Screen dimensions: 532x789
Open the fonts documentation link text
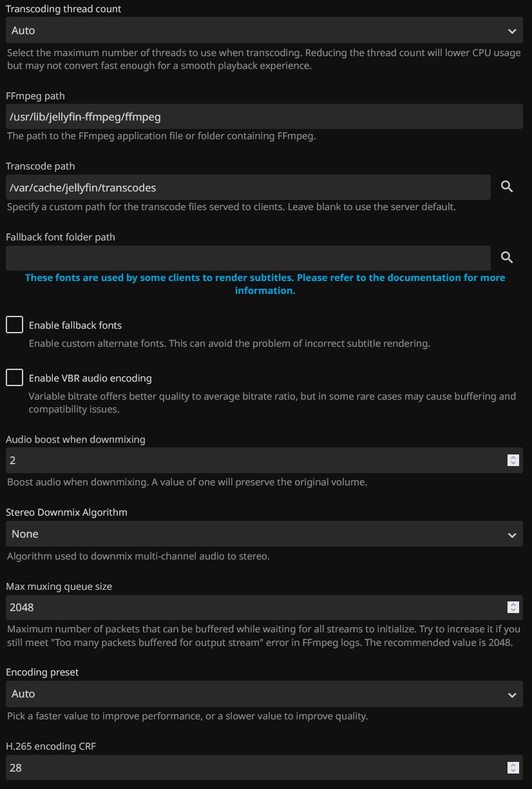point(265,284)
